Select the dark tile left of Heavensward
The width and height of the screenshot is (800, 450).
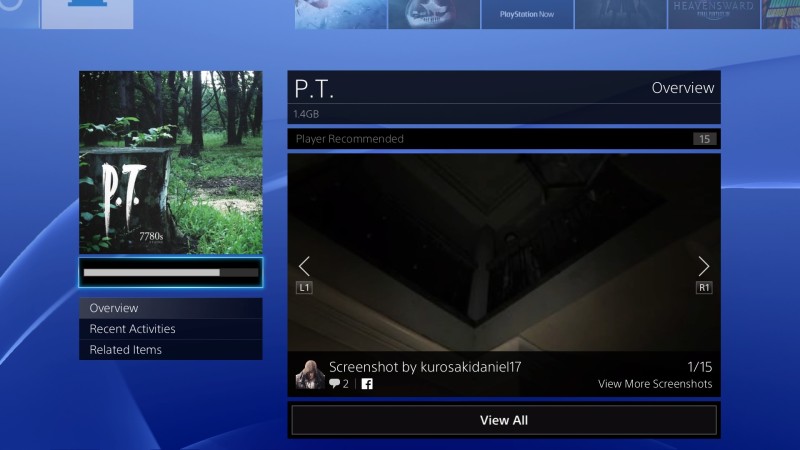(x=621, y=14)
